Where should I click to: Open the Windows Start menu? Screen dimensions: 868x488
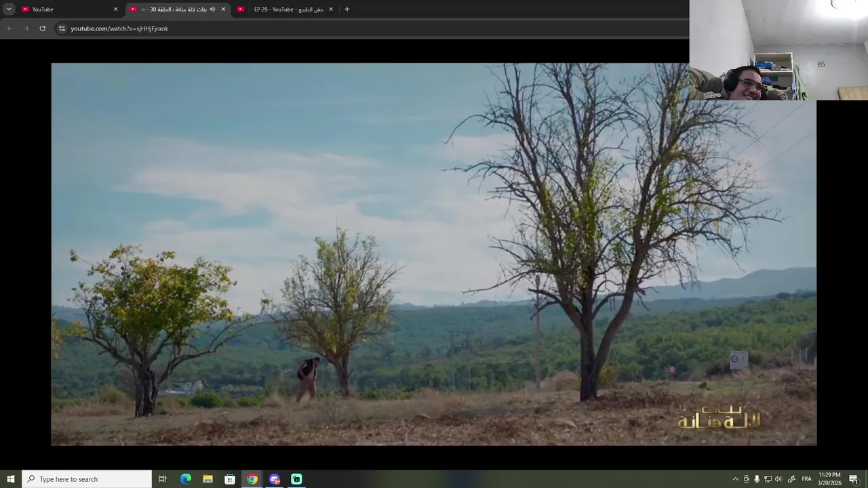10,479
